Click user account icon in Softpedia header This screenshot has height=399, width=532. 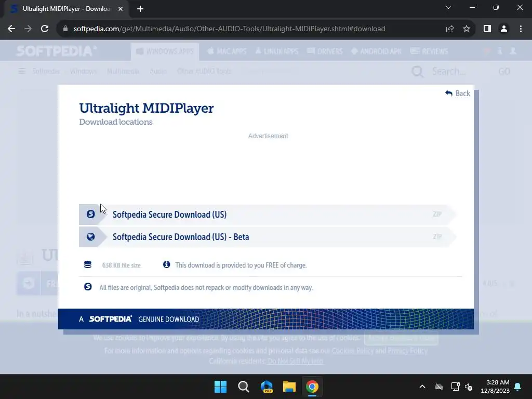513,51
